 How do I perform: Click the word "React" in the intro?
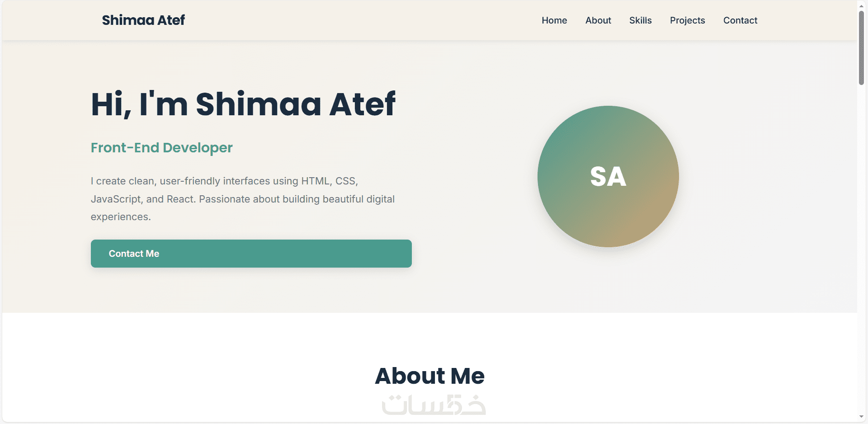click(x=181, y=199)
